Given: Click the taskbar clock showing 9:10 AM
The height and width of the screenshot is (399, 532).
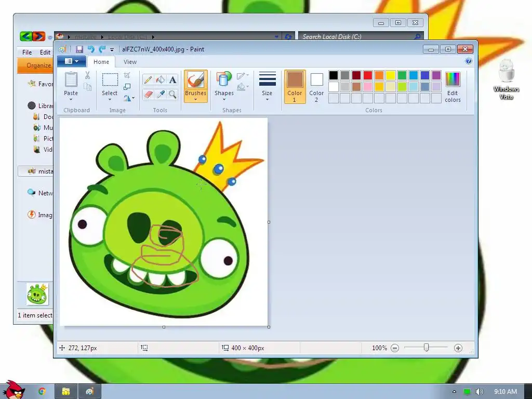Looking at the screenshot, I should (505, 392).
